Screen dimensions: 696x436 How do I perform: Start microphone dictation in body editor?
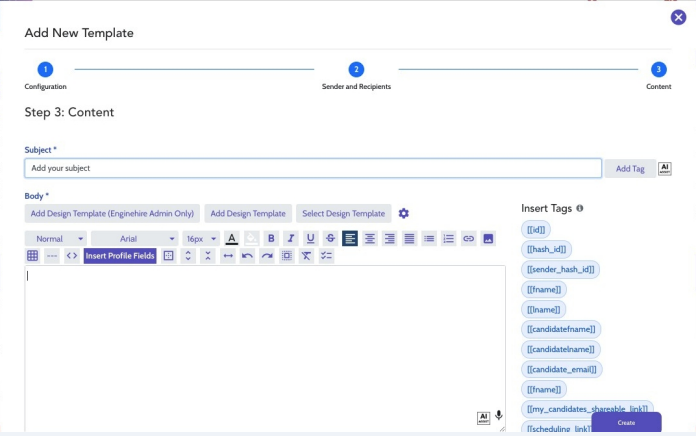pyautogui.click(x=499, y=415)
